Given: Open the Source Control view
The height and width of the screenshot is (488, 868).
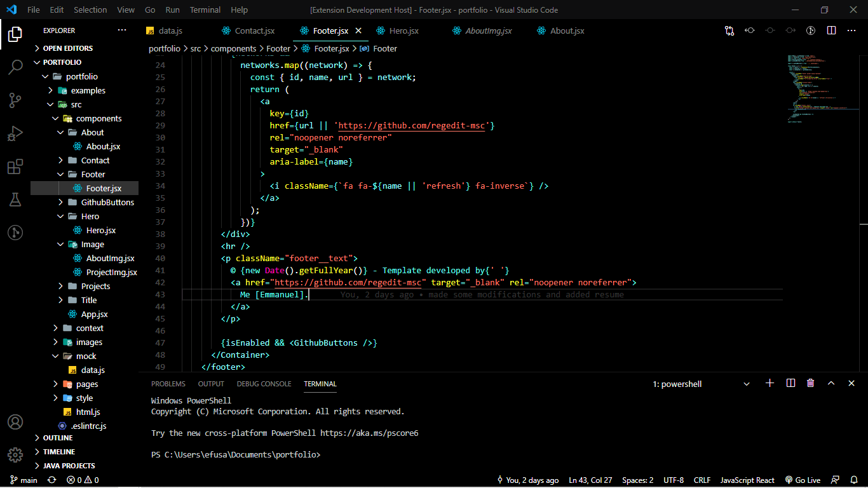Looking at the screenshot, I should coord(15,100).
